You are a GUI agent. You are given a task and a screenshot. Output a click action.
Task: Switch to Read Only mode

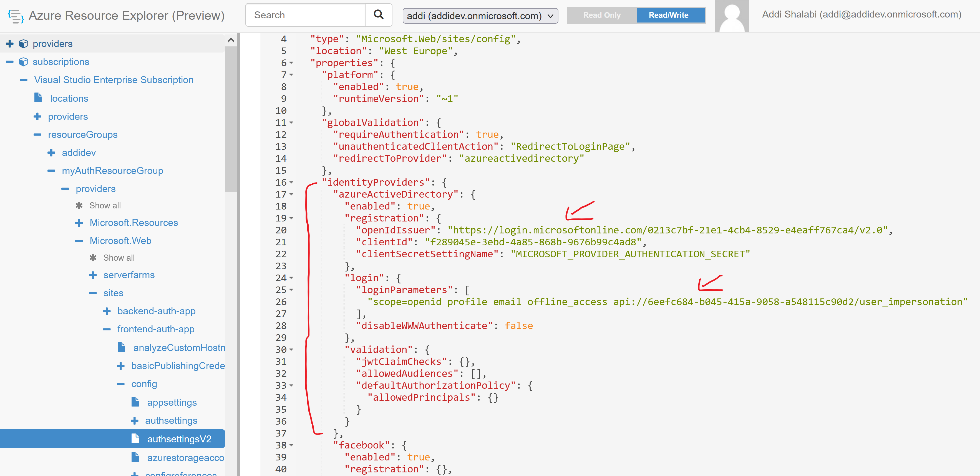pos(601,15)
